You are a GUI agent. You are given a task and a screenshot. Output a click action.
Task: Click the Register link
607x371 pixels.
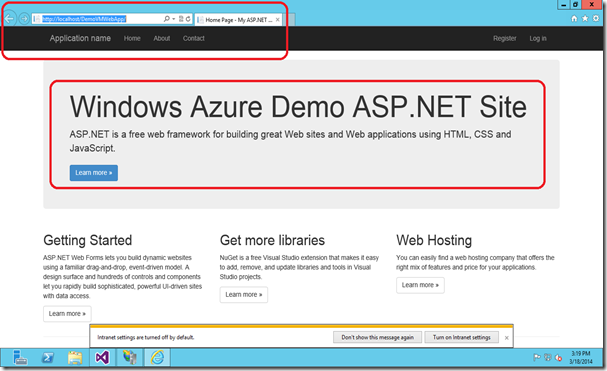coord(504,38)
